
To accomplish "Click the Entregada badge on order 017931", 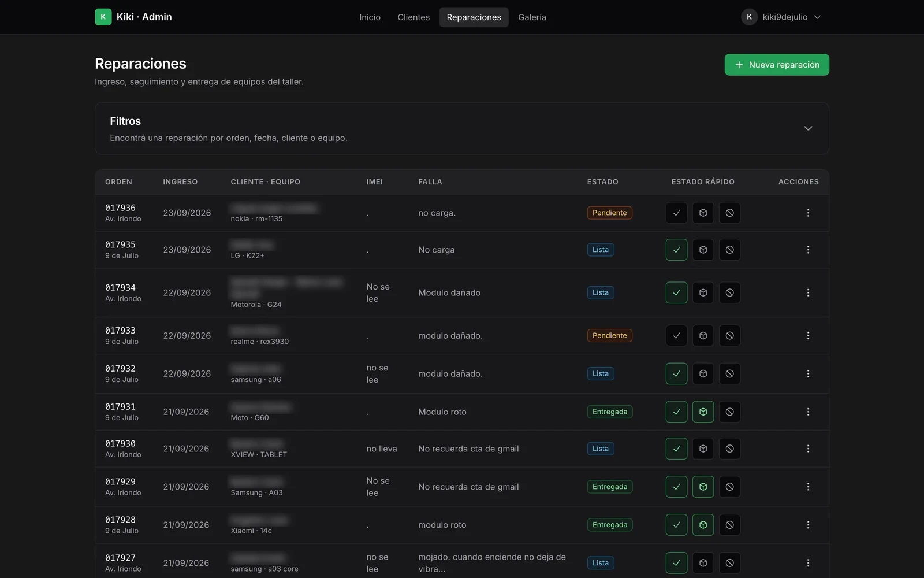I will pos(609,412).
